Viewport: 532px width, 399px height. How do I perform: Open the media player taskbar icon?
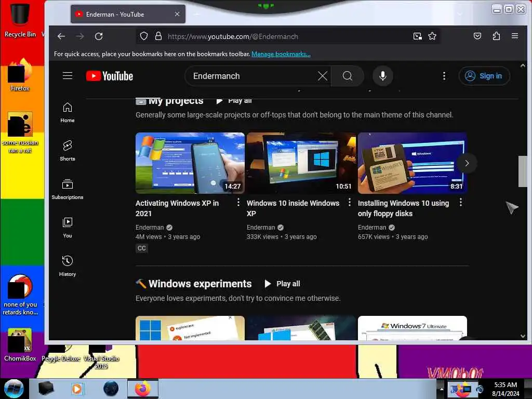coord(77,389)
